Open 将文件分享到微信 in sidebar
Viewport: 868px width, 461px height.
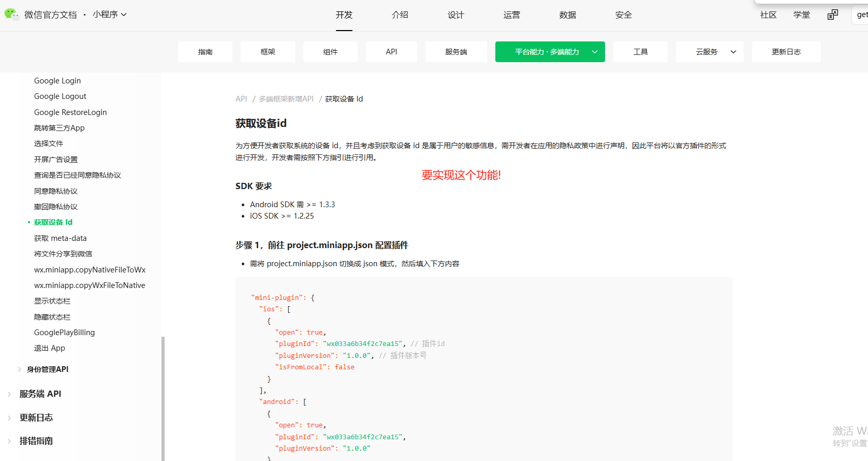[x=63, y=254]
